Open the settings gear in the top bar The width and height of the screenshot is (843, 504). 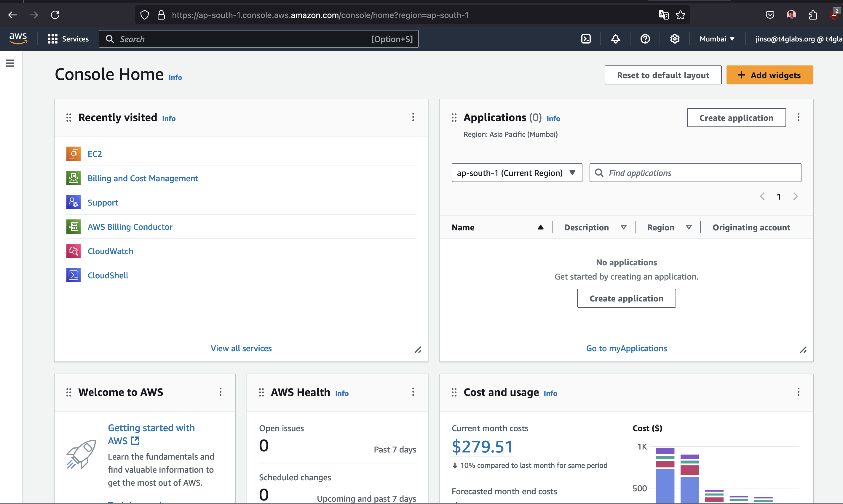coord(675,39)
